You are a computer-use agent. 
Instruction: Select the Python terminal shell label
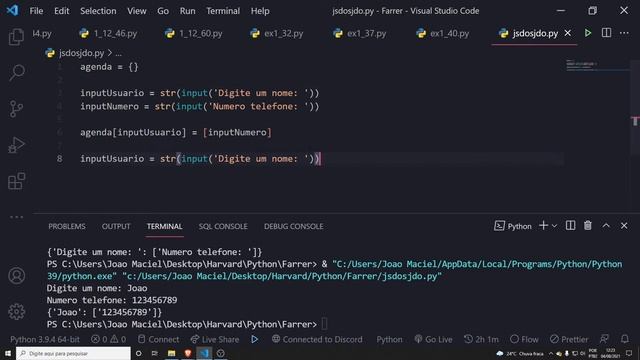(x=513, y=226)
